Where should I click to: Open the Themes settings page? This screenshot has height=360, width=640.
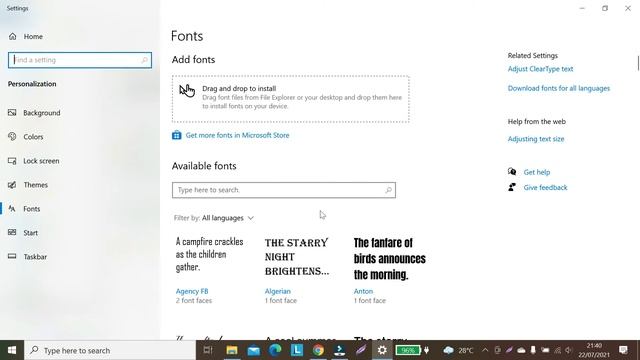coord(36,185)
